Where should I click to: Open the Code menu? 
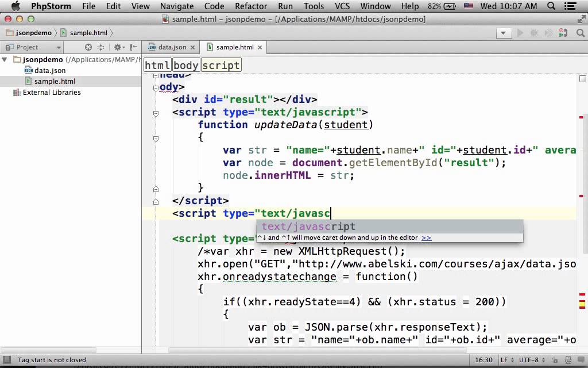[214, 6]
